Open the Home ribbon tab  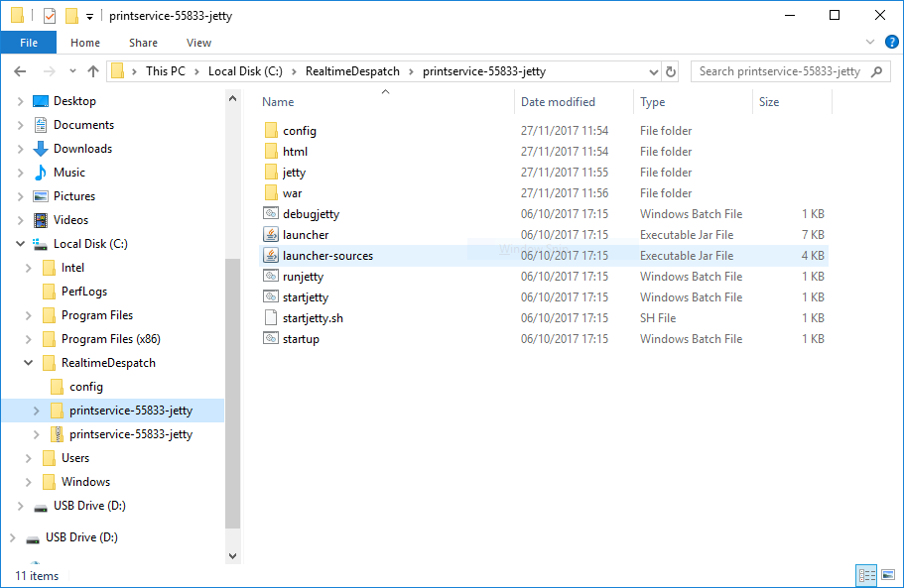tap(85, 43)
